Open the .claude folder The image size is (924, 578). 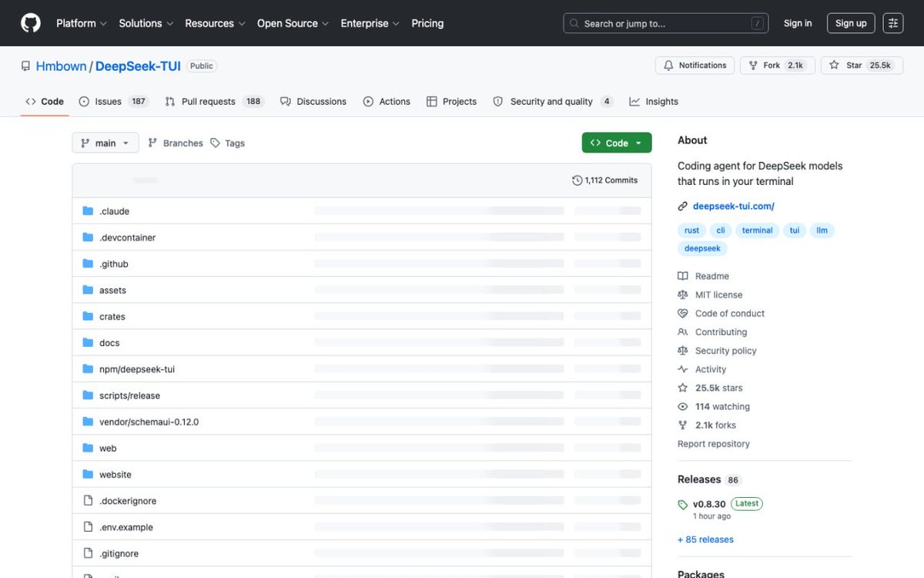(x=114, y=211)
